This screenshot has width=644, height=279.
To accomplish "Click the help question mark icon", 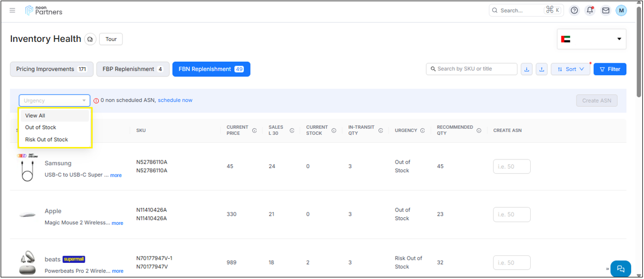I will point(574,10).
